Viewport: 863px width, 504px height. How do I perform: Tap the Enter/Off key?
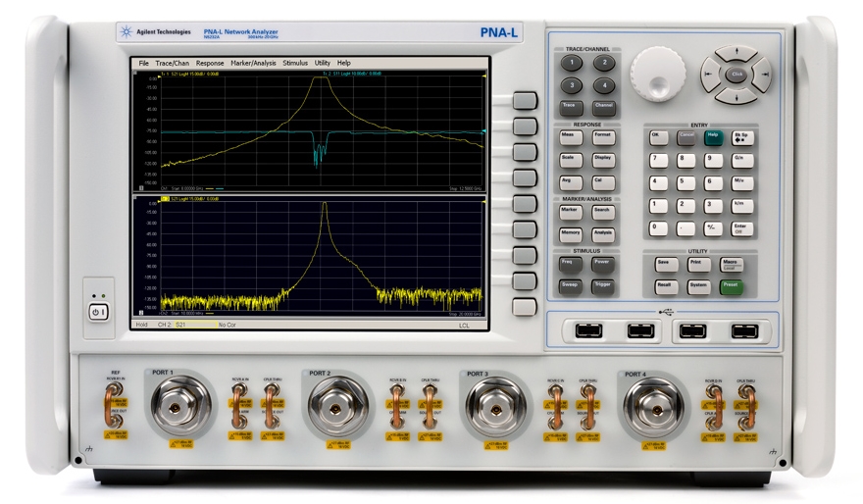[742, 228]
